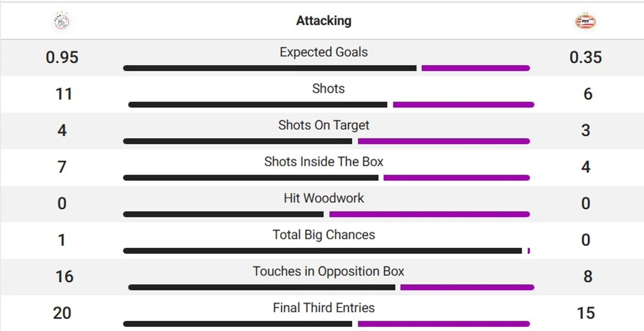The image size is (644, 331).
Task: Select the Attacking section heading
Action: tap(324, 21)
